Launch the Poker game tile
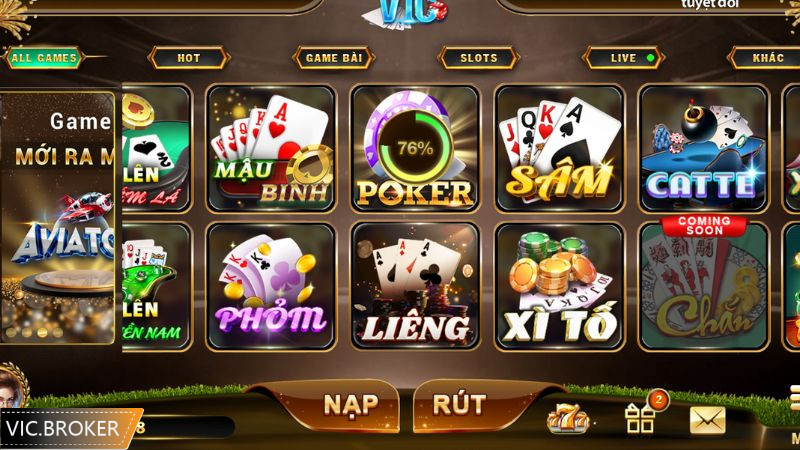Screen dimensions: 800x450 click(415, 148)
